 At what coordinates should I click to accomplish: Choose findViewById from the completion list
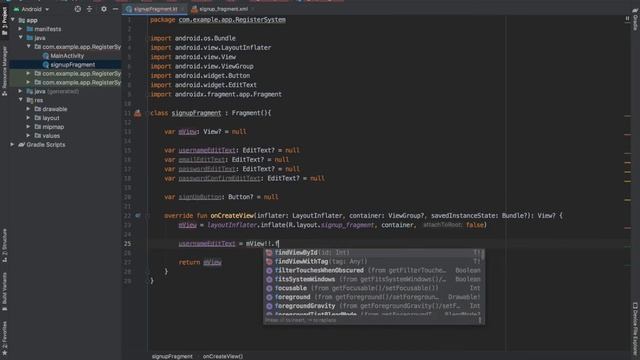pyautogui.click(x=373, y=253)
